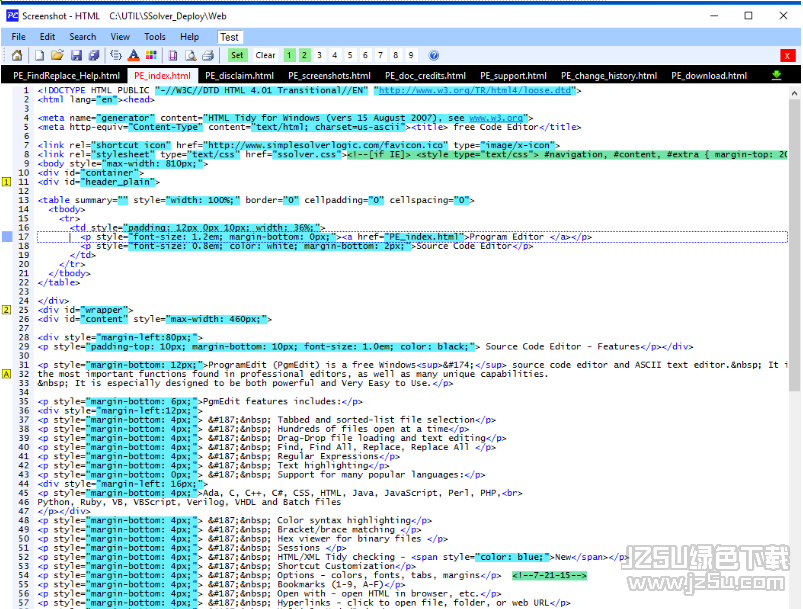Switch to PE_support.html tab
803x609 pixels.
coord(513,76)
